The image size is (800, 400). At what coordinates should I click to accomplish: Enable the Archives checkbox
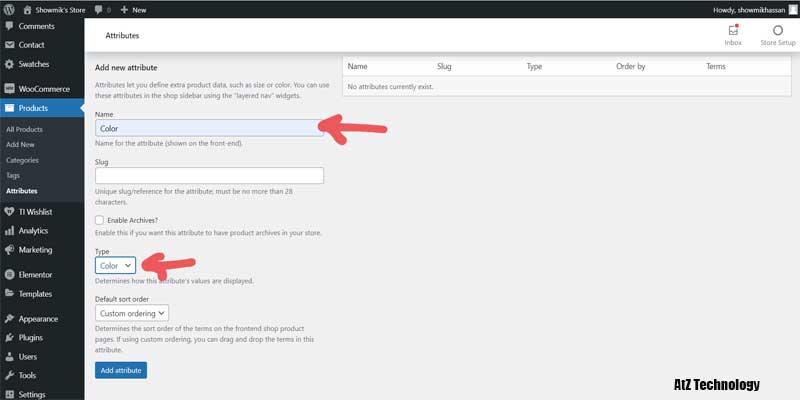pos(100,219)
